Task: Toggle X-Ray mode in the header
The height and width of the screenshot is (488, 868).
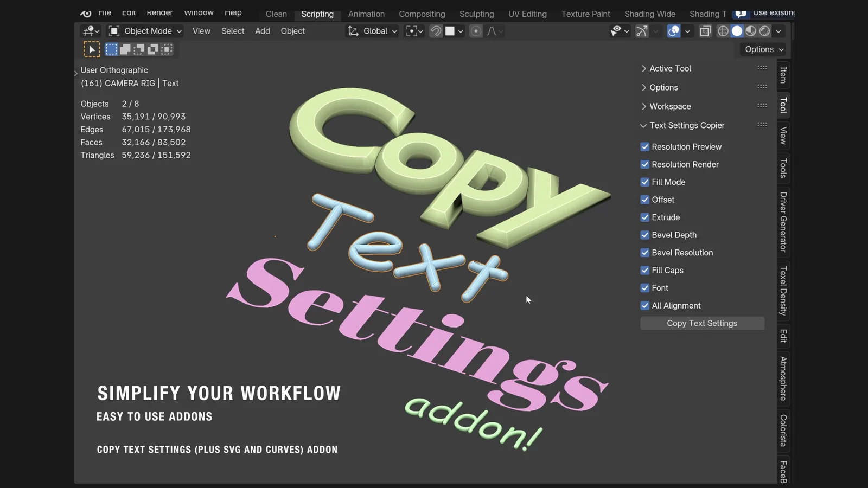Action: coord(705,31)
